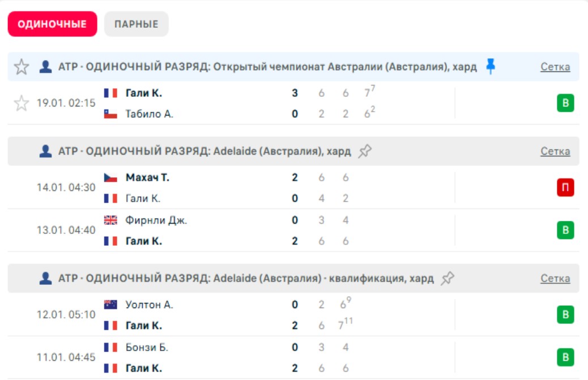Pin the Adelaide qualification tournament
The width and height of the screenshot is (588, 380).
[448, 279]
